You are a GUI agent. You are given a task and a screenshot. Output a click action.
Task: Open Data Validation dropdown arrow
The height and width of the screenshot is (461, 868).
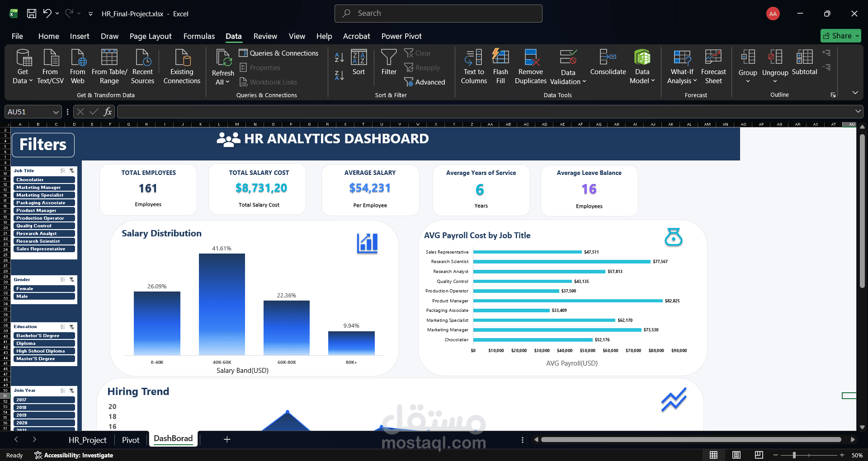tap(584, 81)
